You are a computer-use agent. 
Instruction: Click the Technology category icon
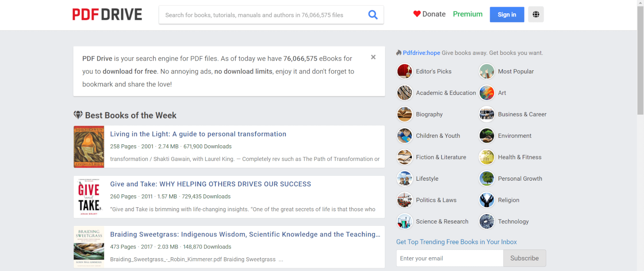487,221
